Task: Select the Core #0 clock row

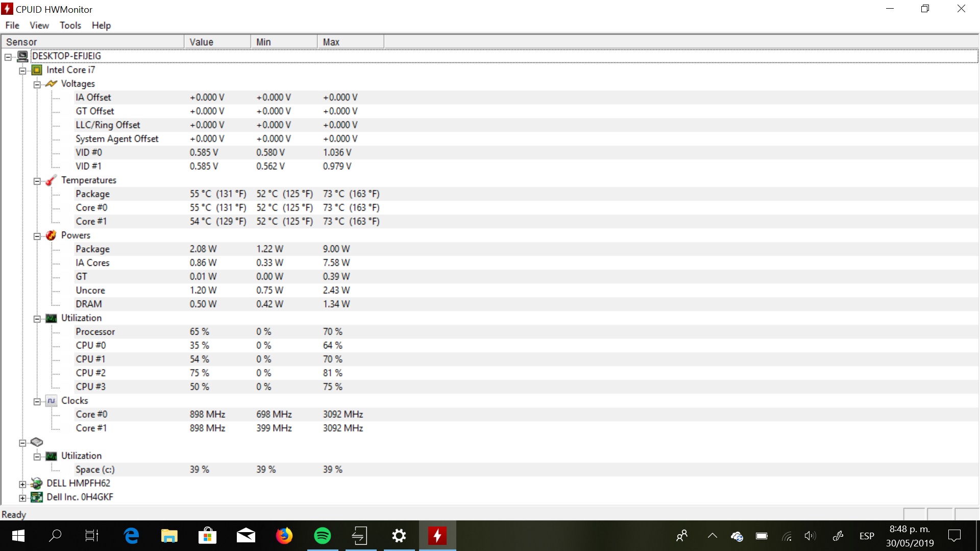Action: [x=526, y=414]
